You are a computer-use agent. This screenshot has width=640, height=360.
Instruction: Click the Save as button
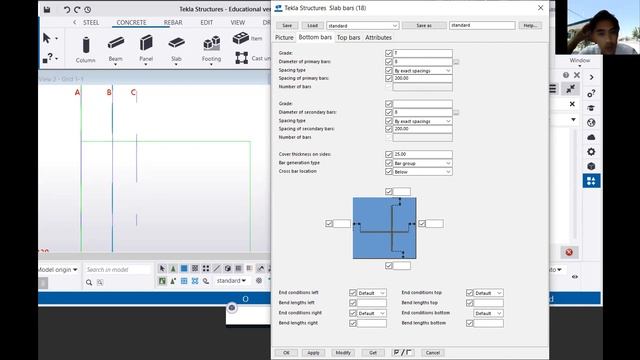coord(424,25)
